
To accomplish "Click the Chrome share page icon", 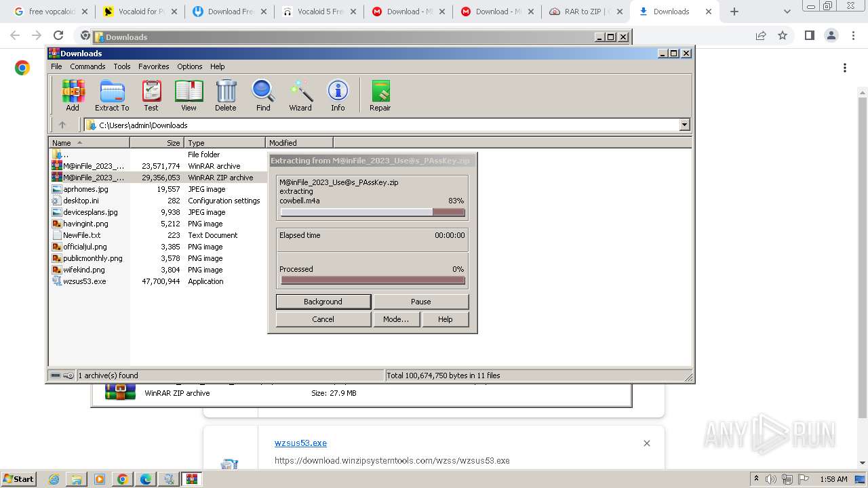I will click(761, 35).
